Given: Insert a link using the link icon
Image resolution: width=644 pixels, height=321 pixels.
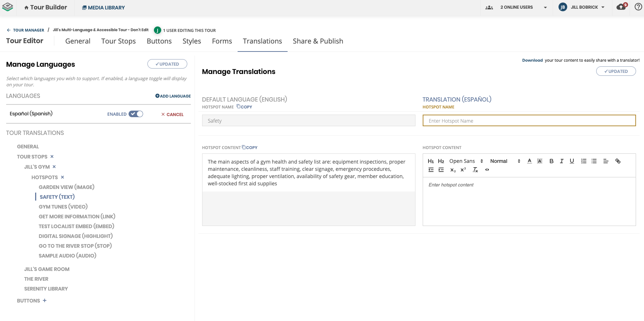Looking at the screenshot, I should (x=618, y=161).
